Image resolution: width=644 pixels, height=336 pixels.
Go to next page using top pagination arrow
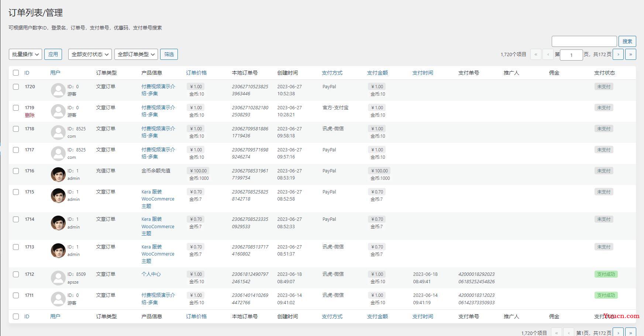618,54
